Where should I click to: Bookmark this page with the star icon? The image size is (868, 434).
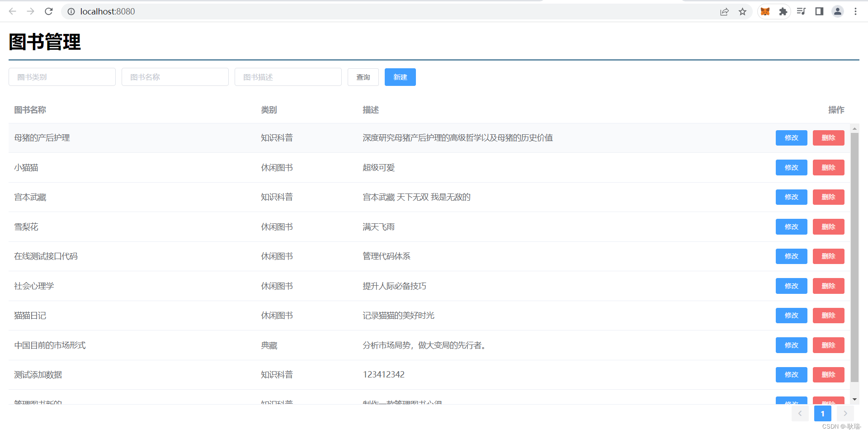click(742, 12)
